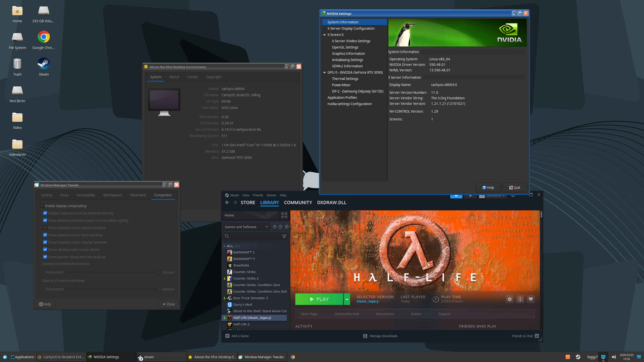Toggle Show shadows under popup windows
644x362 pixels.
(x=45, y=228)
